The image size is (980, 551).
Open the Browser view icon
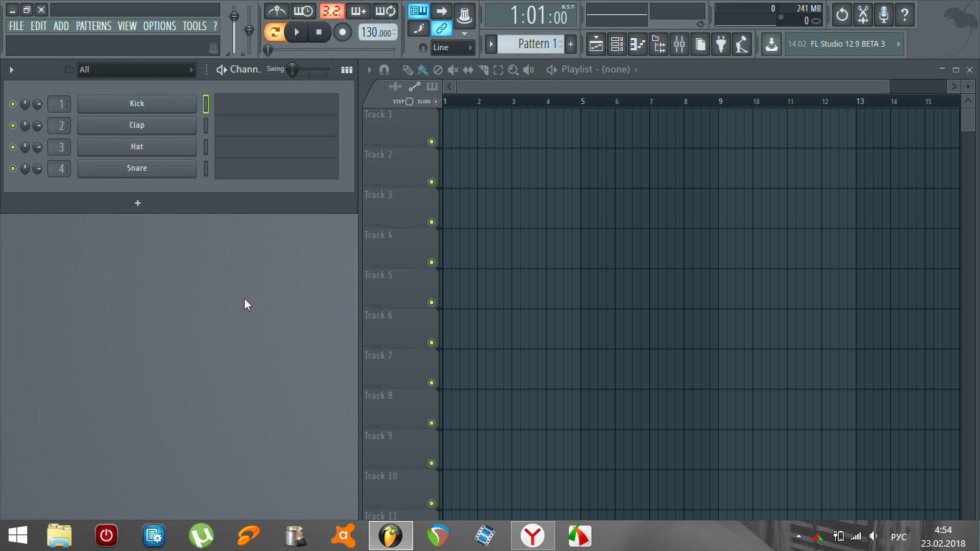[x=659, y=44]
